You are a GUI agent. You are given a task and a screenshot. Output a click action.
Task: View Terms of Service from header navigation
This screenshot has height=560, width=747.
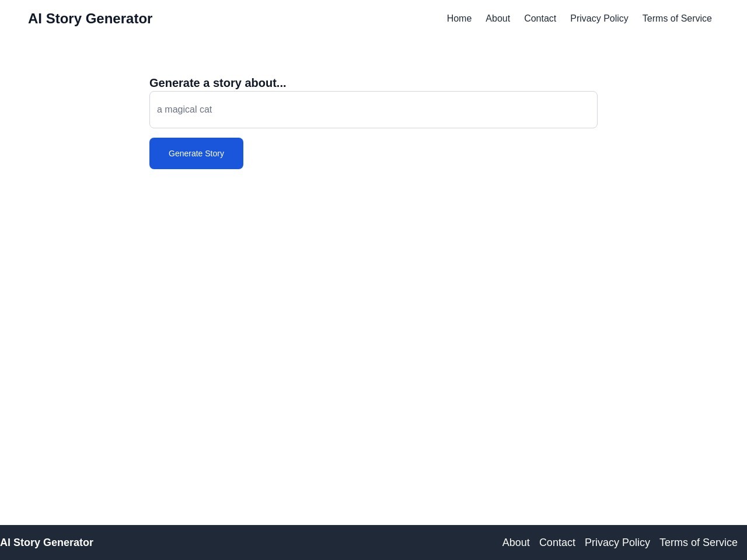pyautogui.click(x=677, y=18)
